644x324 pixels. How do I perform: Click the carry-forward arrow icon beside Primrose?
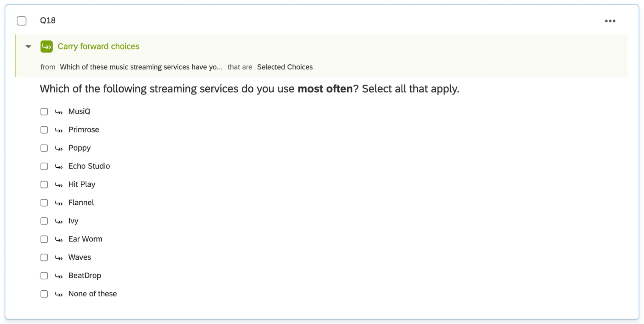[x=59, y=130]
